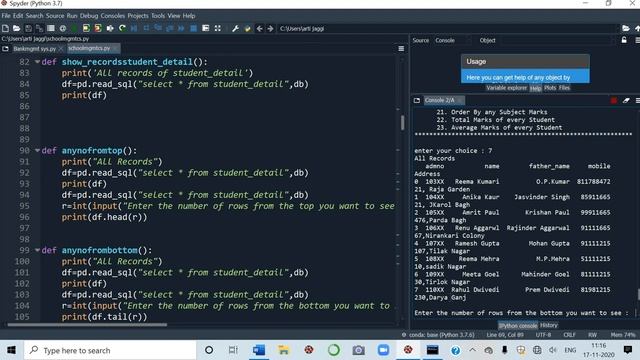Open File Explorer from taskbar
The width and height of the screenshot is (640, 360).
point(283,350)
